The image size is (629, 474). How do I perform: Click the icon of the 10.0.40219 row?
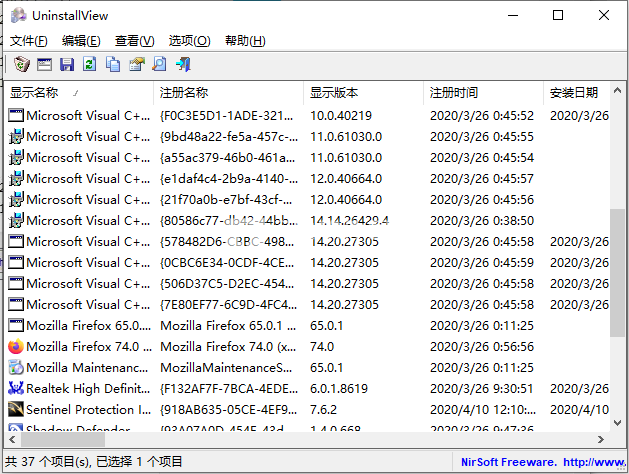(16, 115)
